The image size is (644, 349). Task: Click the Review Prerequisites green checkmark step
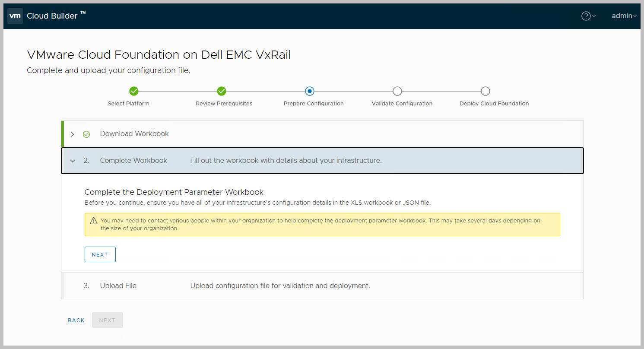[222, 91]
